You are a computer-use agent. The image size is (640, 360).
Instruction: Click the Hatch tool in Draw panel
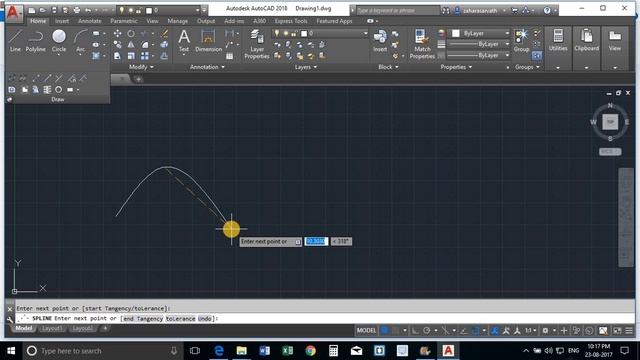[x=96, y=56]
